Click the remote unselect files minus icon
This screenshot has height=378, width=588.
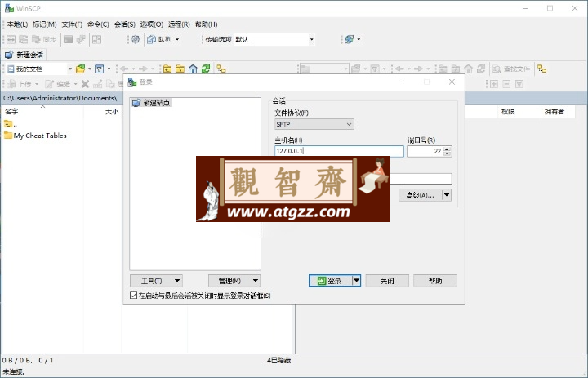pos(506,84)
